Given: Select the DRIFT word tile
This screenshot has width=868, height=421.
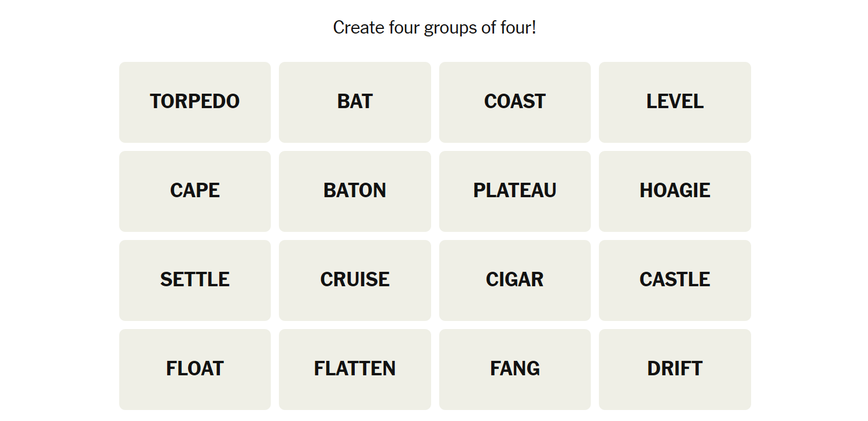Looking at the screenshot, I should 675,369.
